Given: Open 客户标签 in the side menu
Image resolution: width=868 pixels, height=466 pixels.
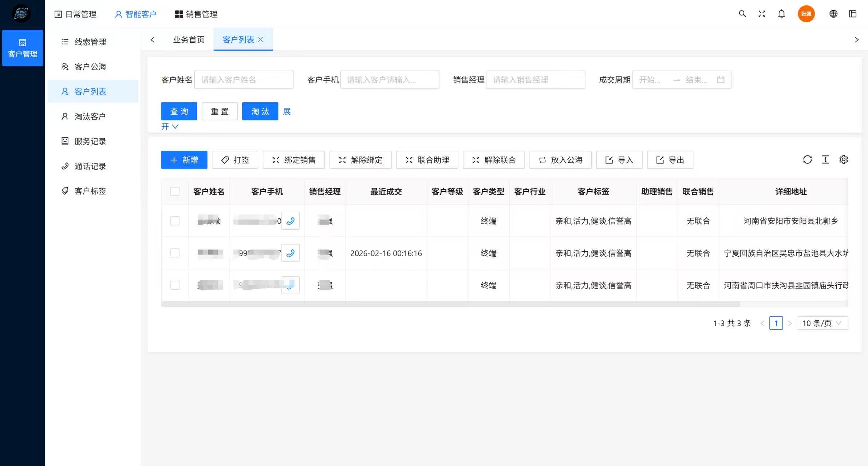Looking at the screenshot, I should click(93, 191).
